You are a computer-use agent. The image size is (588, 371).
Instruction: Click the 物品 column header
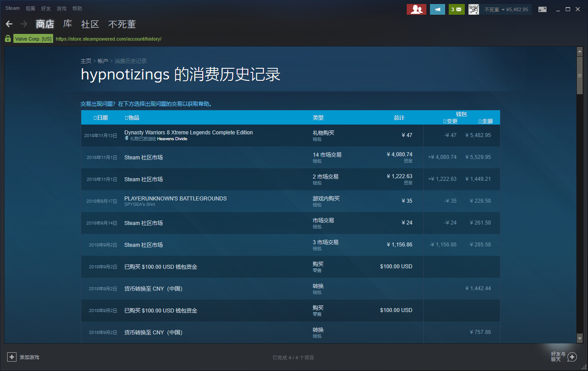[132, 118]
